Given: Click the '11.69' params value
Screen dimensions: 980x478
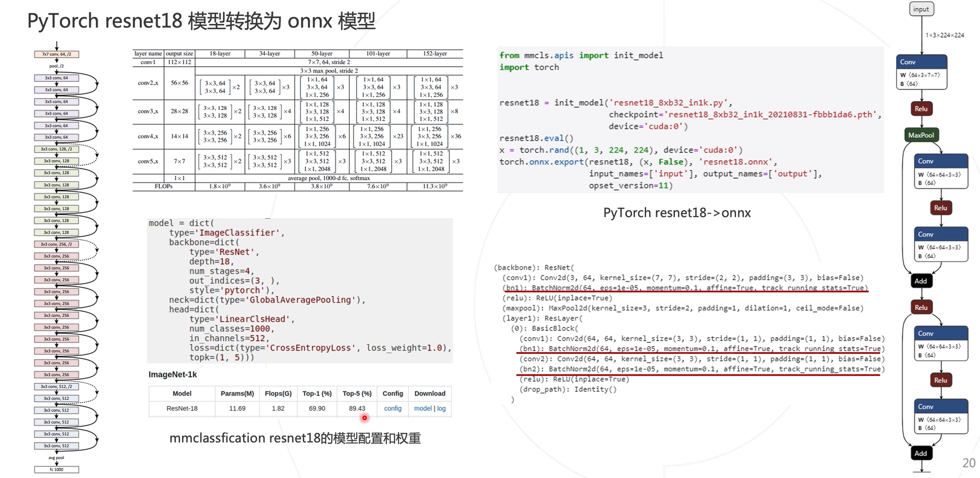Looking at the screenshot, I should (237, 409).
